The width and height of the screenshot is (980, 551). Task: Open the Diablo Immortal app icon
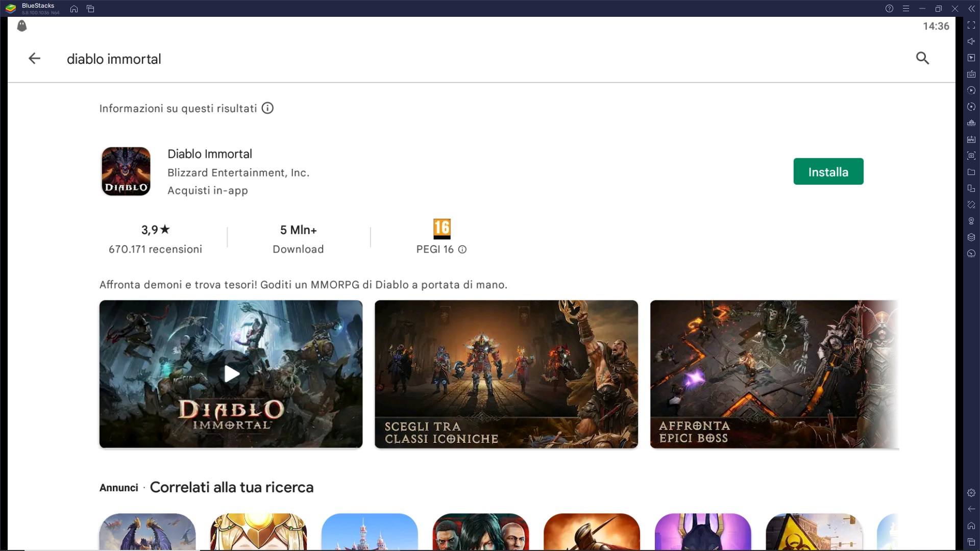tap(126, 171)
